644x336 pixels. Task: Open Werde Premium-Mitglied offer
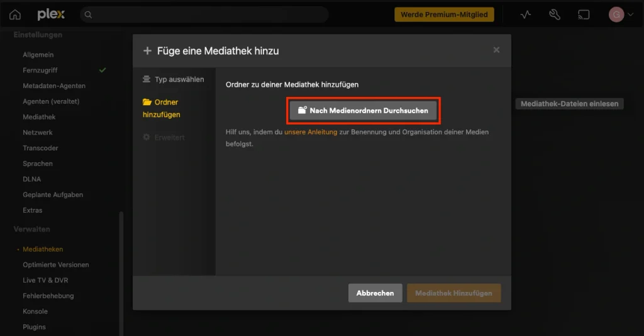click(x=444, y=14)
